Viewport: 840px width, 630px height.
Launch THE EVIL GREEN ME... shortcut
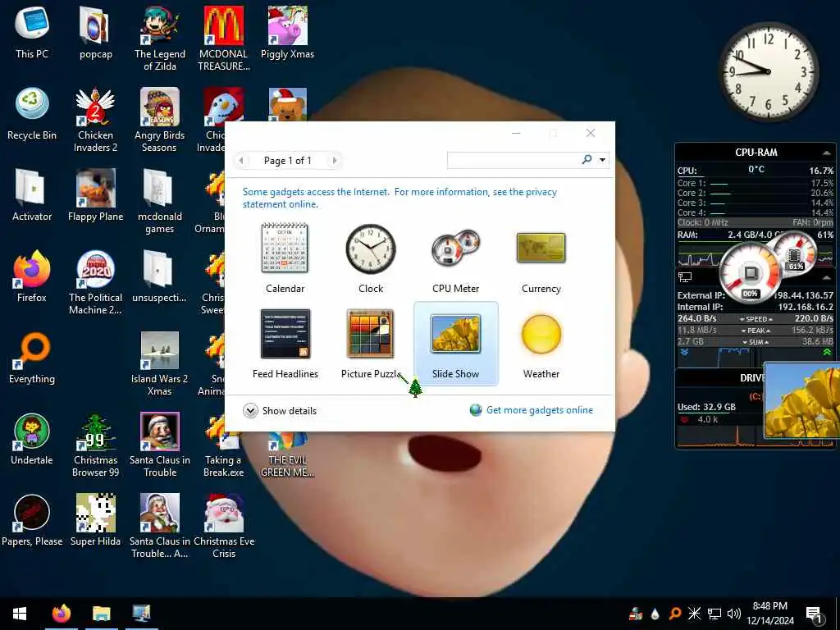[x=288, y=455]
